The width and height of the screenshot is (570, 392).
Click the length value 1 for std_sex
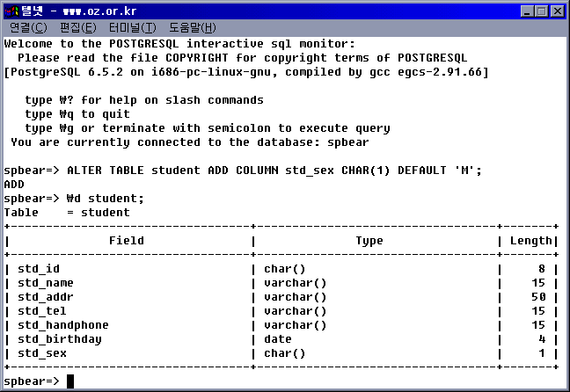(x=542, y=353)
